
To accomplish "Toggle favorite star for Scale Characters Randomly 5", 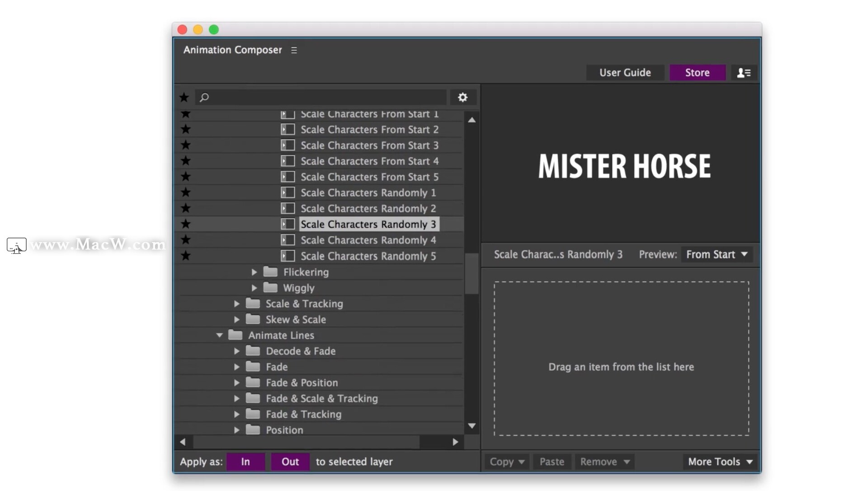I will (186, 256).
